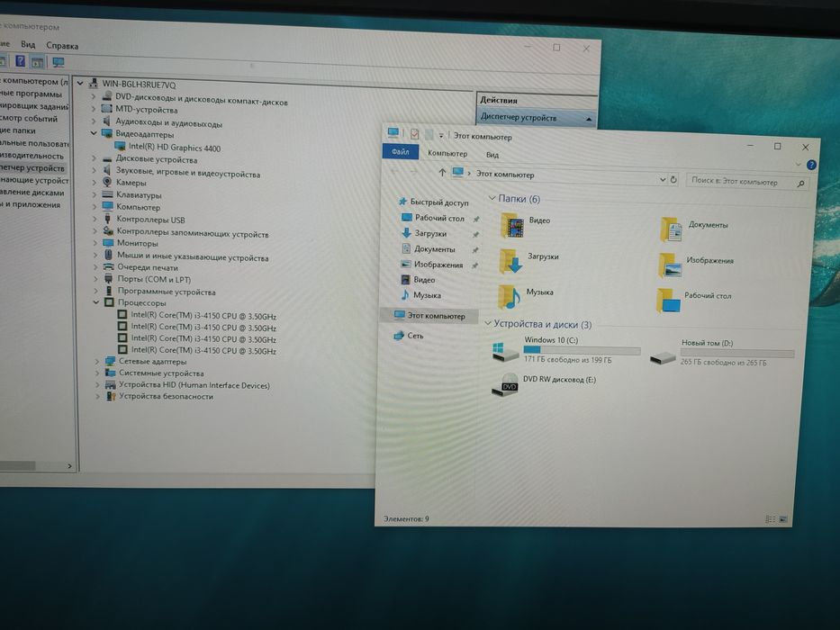Click the Порты (COM и LPT) icon

click(109, 279)
